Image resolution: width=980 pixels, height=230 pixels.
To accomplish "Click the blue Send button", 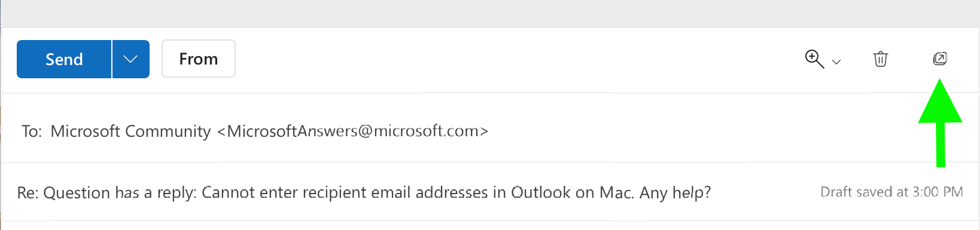I will [x=64, y=59].
